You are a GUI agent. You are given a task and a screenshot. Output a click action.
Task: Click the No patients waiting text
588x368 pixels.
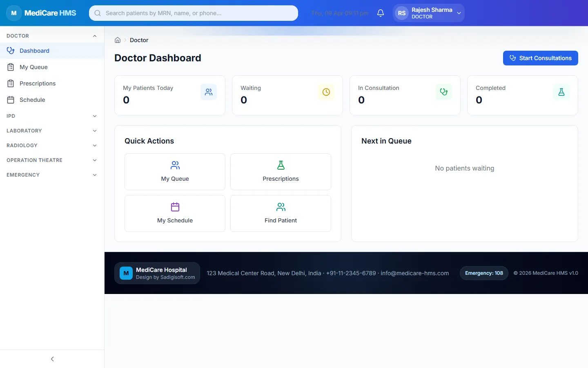(x=465, y=168)
